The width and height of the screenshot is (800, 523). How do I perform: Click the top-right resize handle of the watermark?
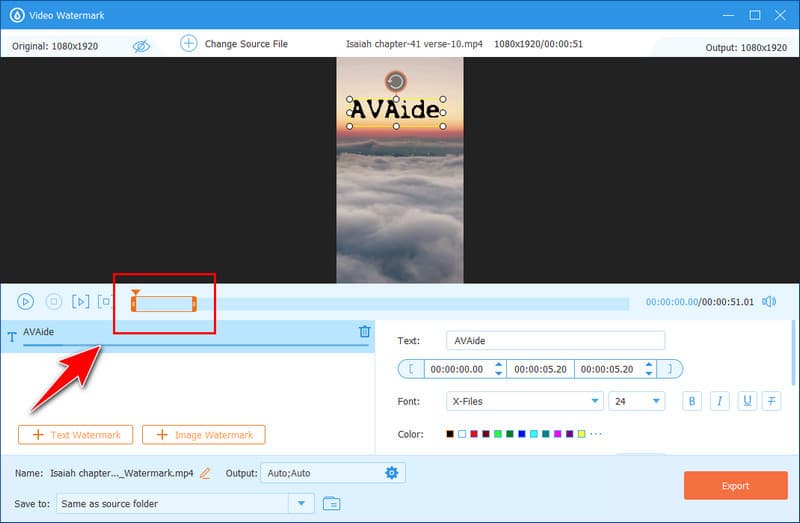pyautogui.click(x=442, y=99)
